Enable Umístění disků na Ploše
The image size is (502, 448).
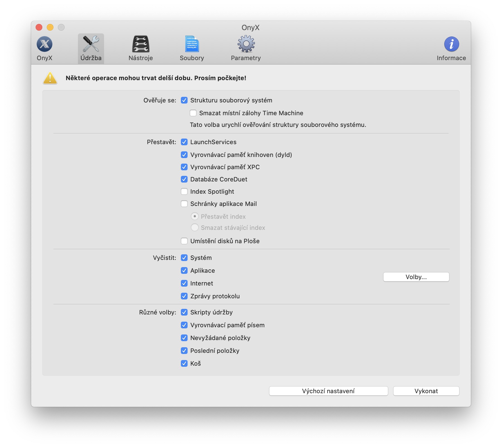[184, 241]
